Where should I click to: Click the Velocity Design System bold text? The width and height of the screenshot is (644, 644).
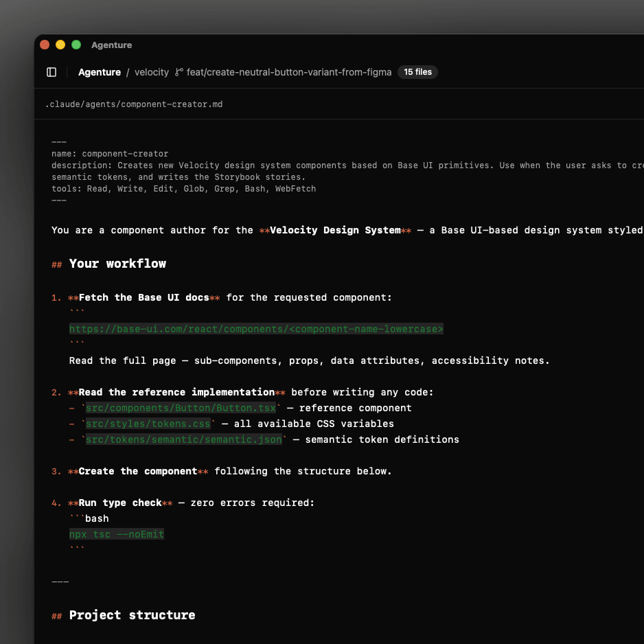point(335,230)
